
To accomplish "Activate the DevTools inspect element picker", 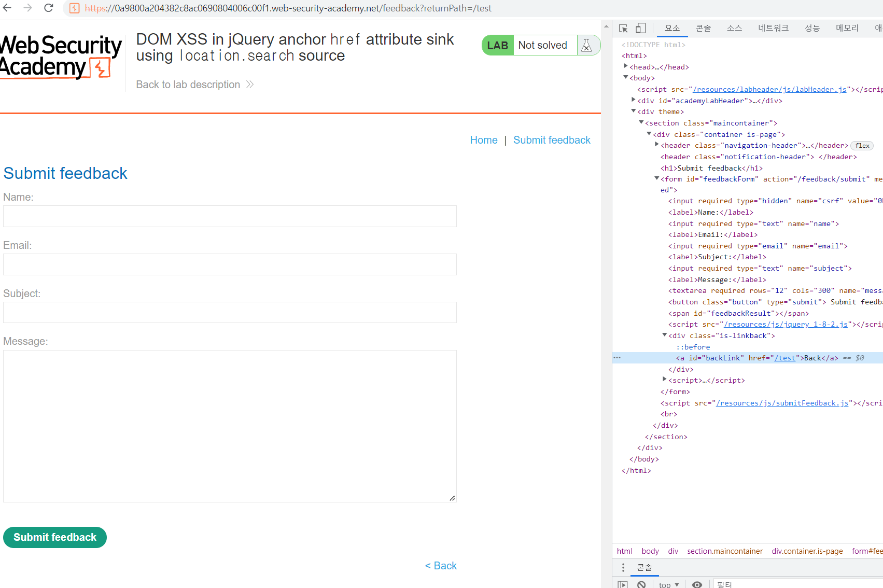I will tap(623, 28).
